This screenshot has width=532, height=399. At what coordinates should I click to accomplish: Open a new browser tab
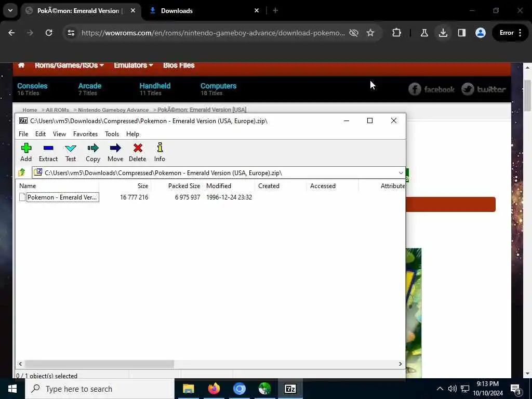click(x=275, y=10)
